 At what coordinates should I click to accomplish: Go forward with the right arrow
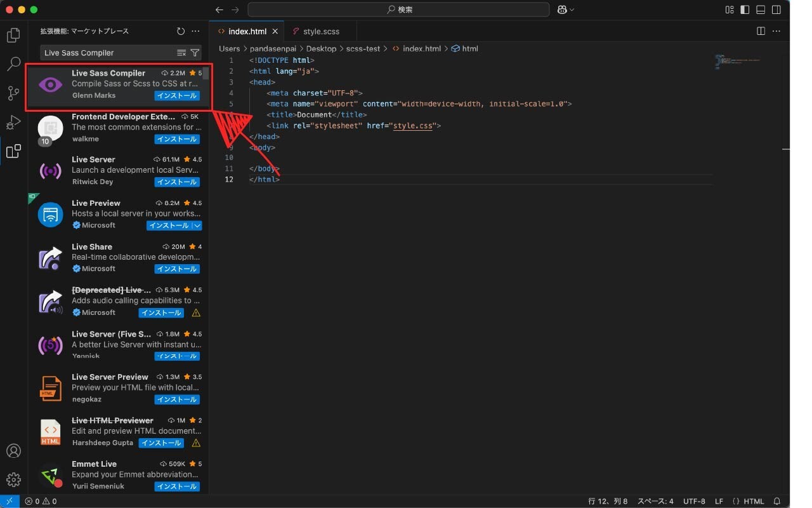click(x=235, y=10)
